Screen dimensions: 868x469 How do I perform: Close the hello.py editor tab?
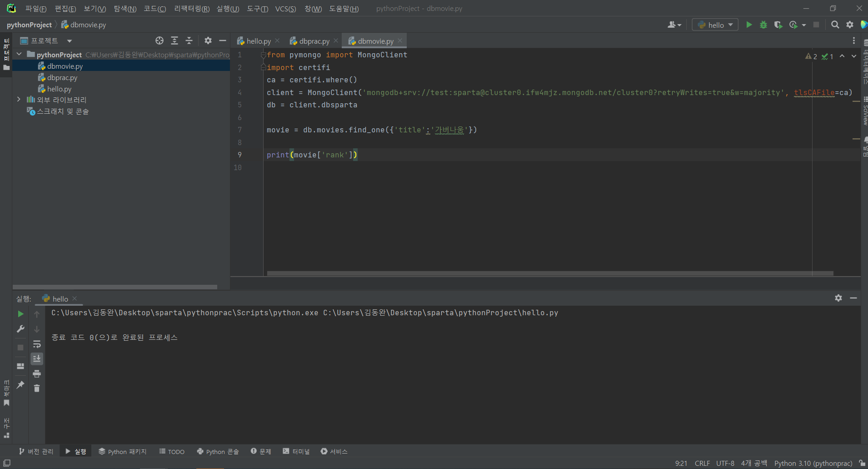pyautogui.click(x=277, y=40)
